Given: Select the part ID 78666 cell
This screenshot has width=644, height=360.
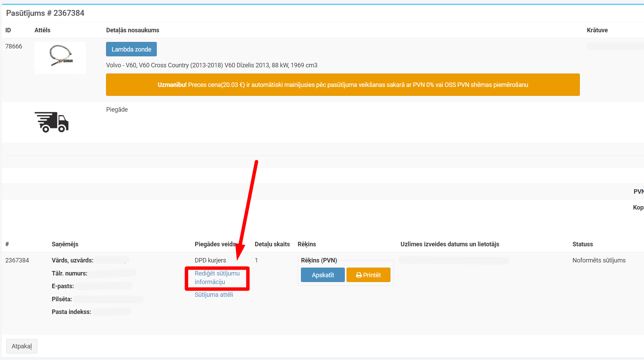Looking at the screenshot, I should coord(14,46).
